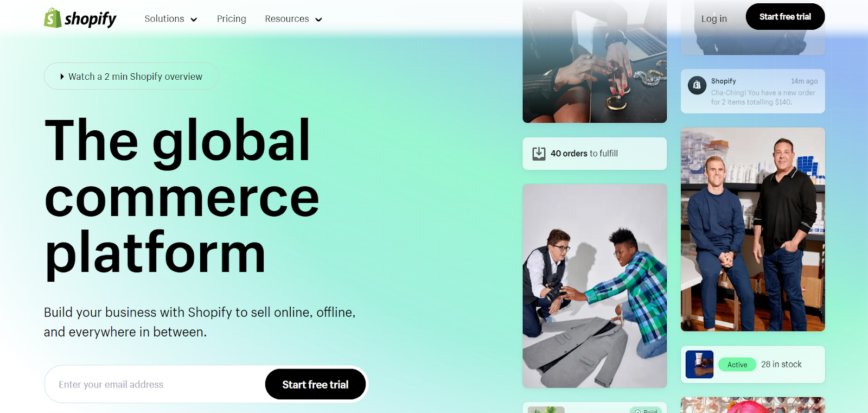Click the Shopify bag logo icon
Viewport: 868px width, 413px height.
pyautogui.click(x=53, y=18)
